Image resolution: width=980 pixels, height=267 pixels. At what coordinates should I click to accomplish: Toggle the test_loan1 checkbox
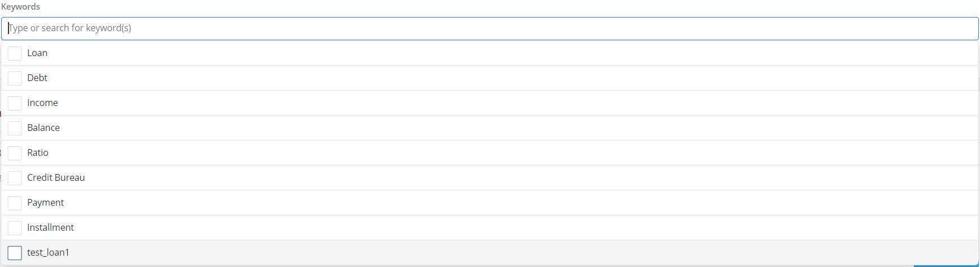point(15,253)
